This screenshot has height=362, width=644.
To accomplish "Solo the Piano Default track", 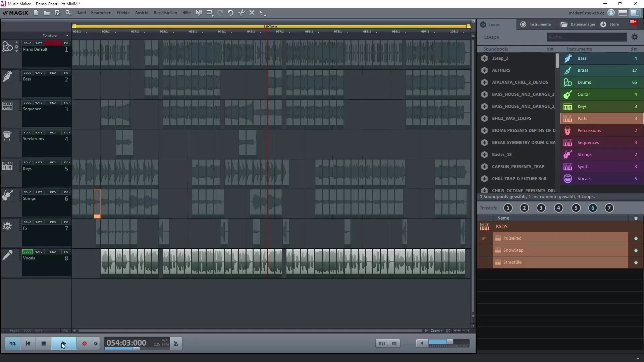I will (x=28, y=43).
